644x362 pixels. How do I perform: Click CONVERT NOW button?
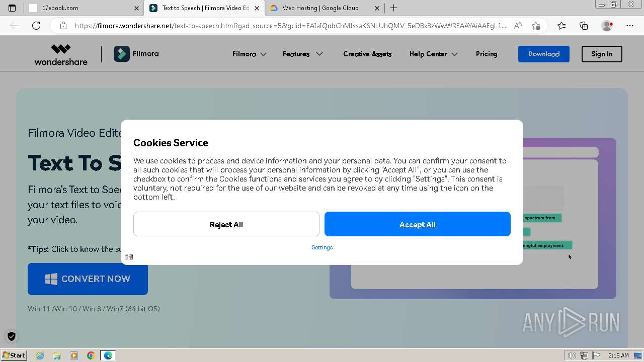tap(88, 279)
